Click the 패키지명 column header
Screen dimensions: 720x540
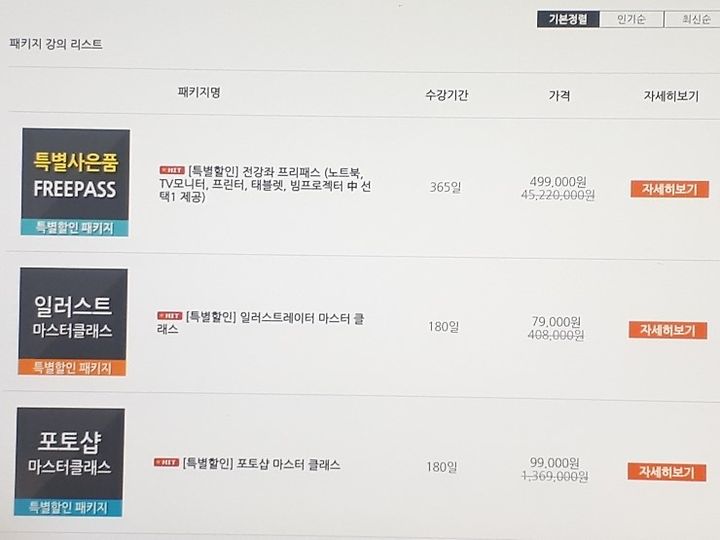[199, 92]
